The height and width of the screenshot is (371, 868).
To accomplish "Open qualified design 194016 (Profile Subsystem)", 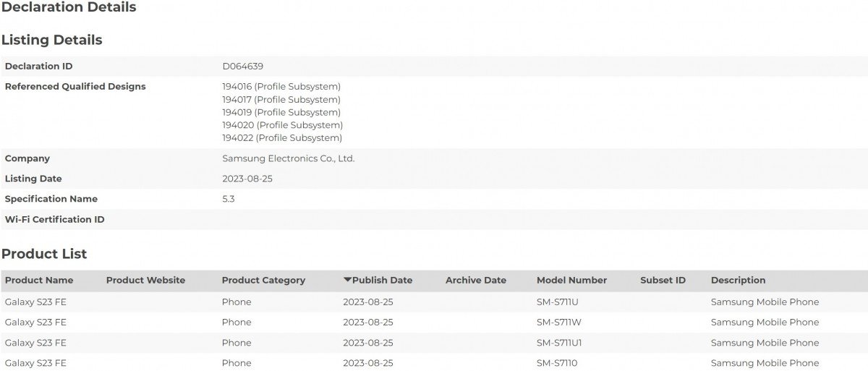I will 281,87.
